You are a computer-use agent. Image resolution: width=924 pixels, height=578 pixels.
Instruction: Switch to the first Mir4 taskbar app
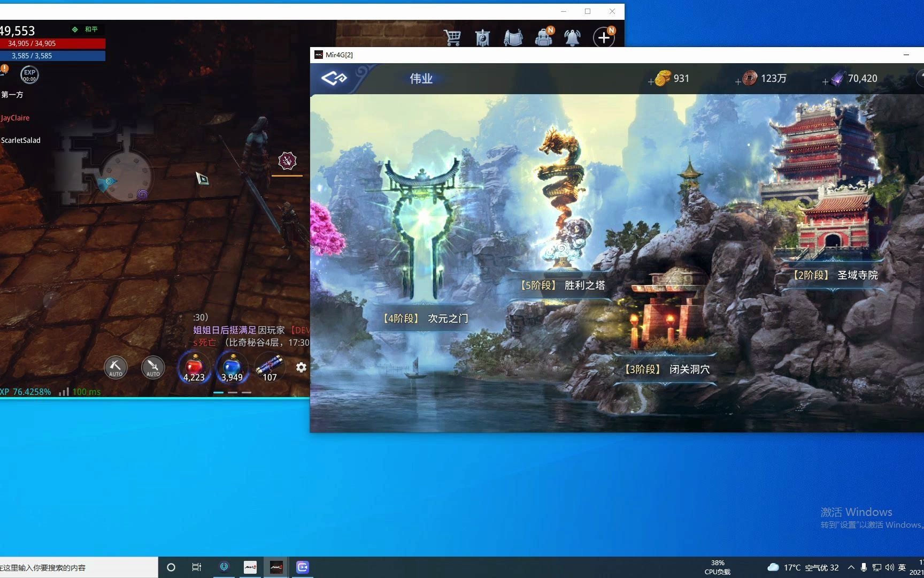[x=250, y=567]
